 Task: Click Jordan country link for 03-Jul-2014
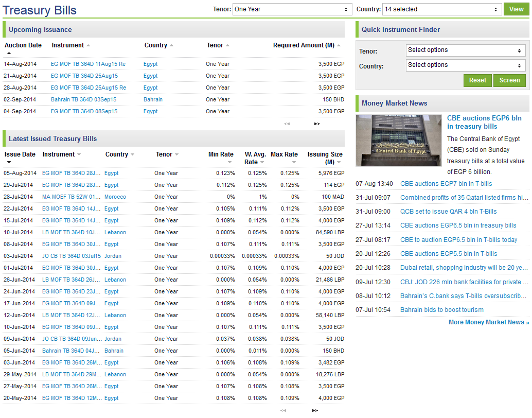[x=113, y=256]
